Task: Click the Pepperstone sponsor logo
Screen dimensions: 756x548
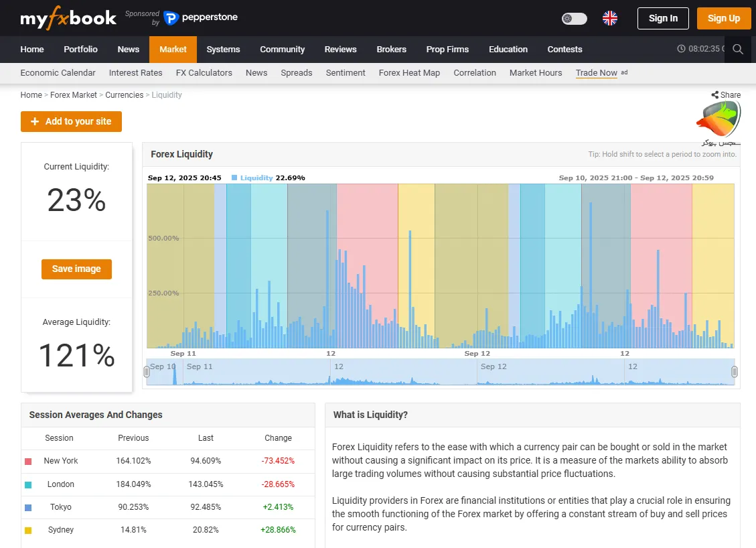Action: 201,17
